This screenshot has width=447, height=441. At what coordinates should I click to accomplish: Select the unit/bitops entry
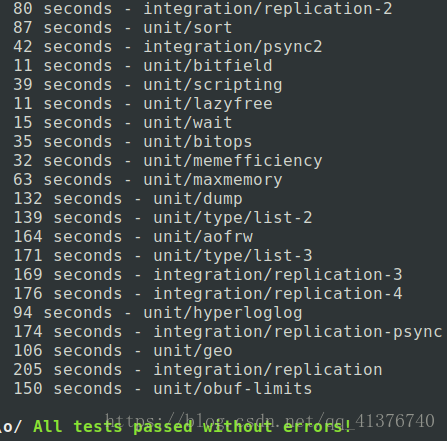point(133,142)
